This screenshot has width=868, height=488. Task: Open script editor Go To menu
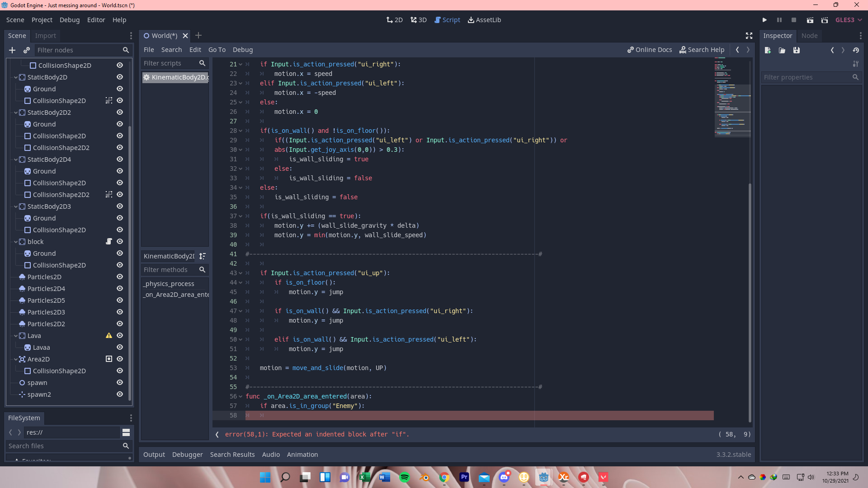[x=217, y=50]
